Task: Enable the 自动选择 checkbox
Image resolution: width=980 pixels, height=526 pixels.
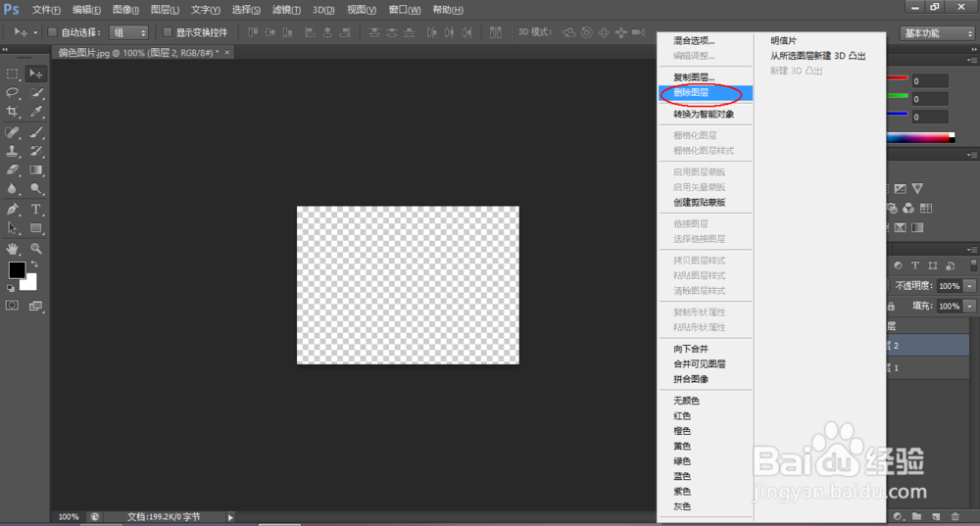Action: [53, 32]
